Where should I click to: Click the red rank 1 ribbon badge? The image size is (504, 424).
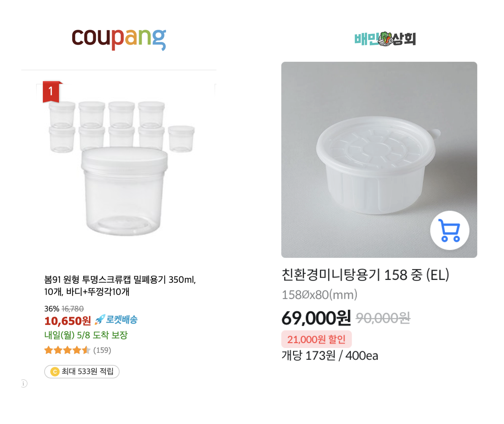click(x=51, y=91)
